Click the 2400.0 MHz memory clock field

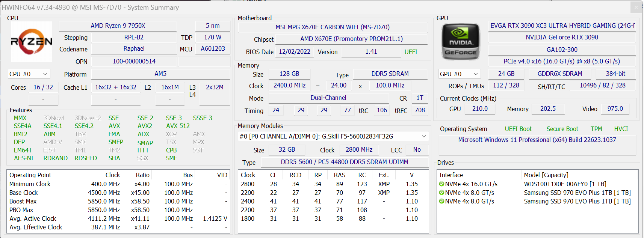point(289,86)
